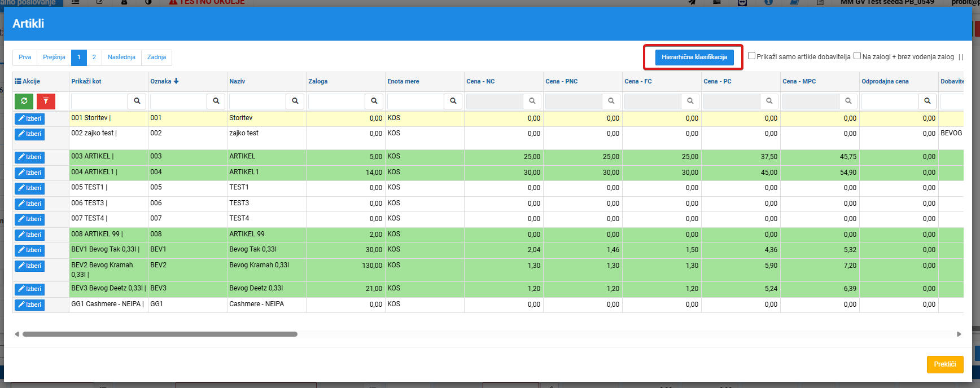Click search icon in Prikaži kot filter
The height and width of the screenshot is (388, 980).
point(137,102)
